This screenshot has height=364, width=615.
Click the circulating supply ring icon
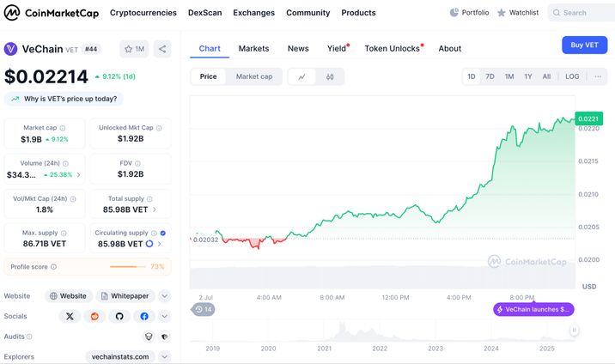click(x=149, y=244)
